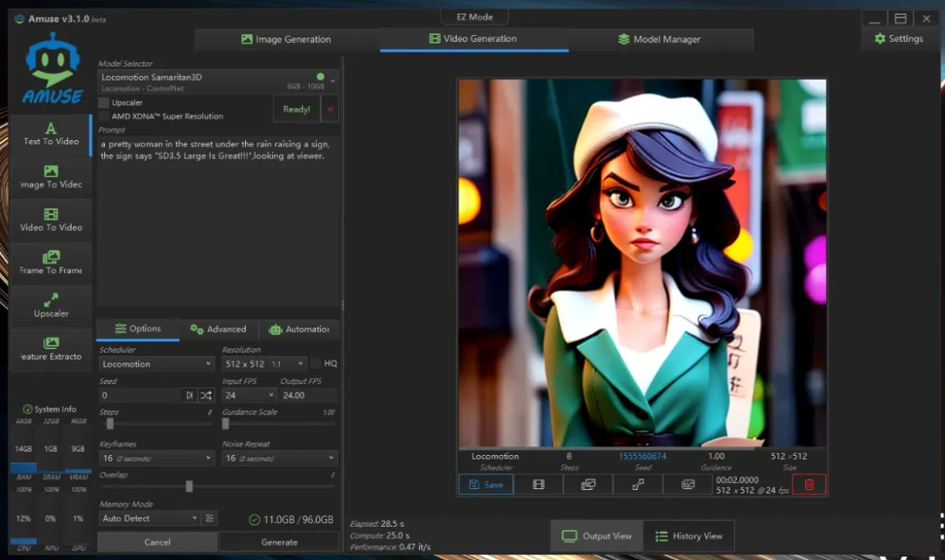Save the generated video
The image size is (945, 560).
[x=486, y=484]
